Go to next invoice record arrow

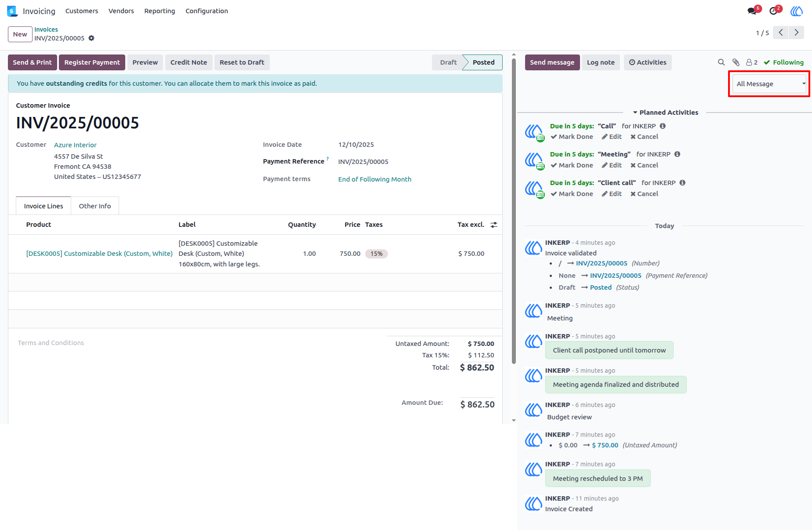pyautogui.click(x=796, y=33)
